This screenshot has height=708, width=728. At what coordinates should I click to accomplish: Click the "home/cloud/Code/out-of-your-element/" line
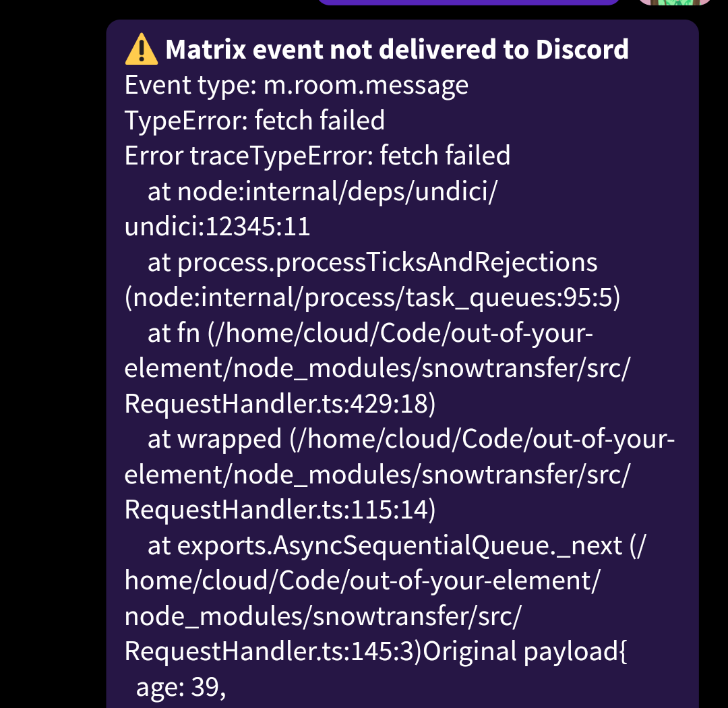coord(362,581)
